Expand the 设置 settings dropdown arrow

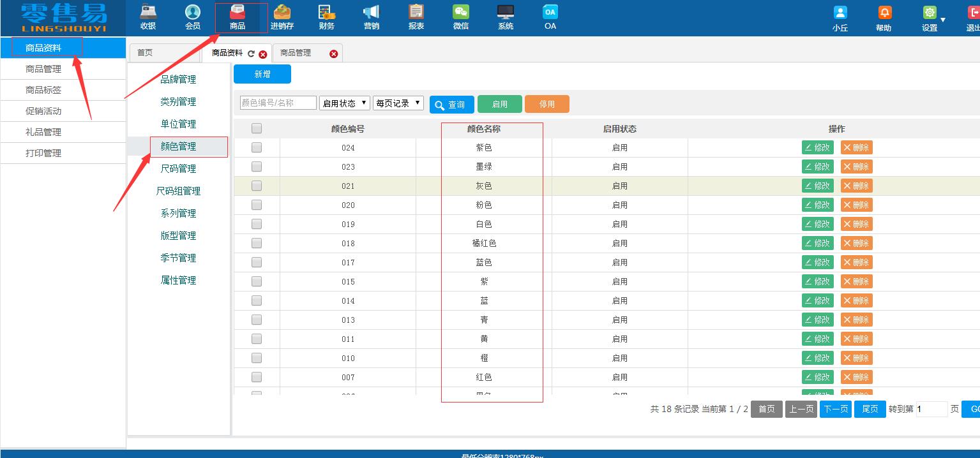coord(943,20)
